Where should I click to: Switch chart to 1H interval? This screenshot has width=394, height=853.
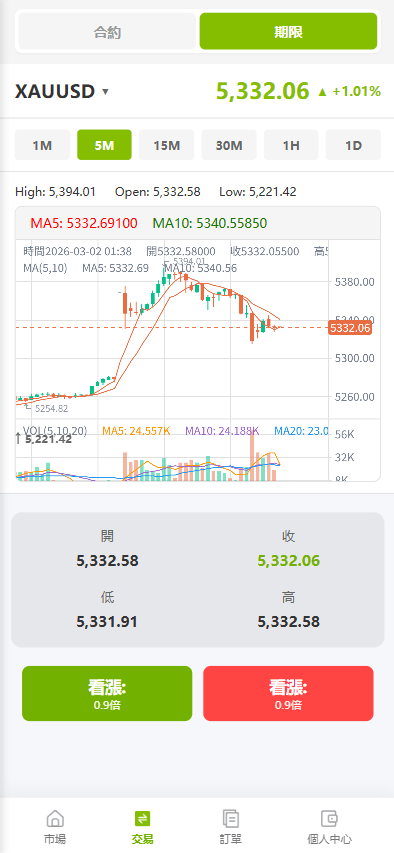291,145
